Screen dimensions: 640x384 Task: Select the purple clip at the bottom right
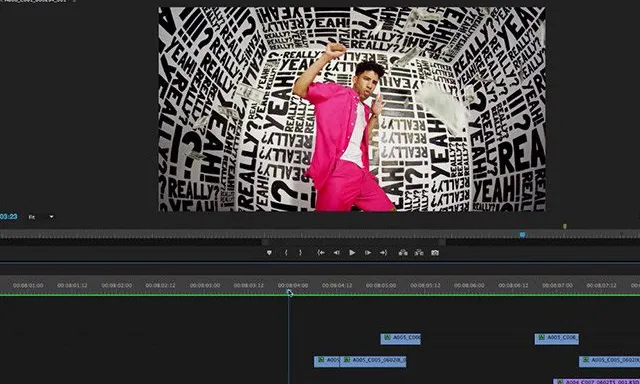(x=597, y=381)
